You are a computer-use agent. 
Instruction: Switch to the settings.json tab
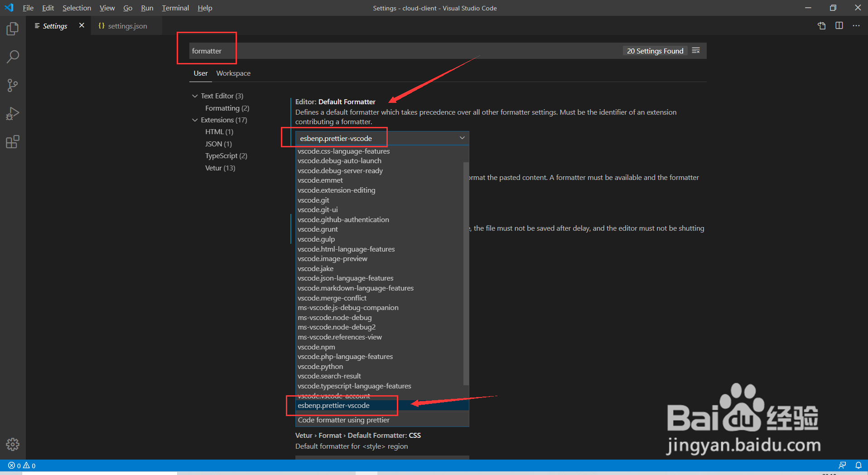127,26
